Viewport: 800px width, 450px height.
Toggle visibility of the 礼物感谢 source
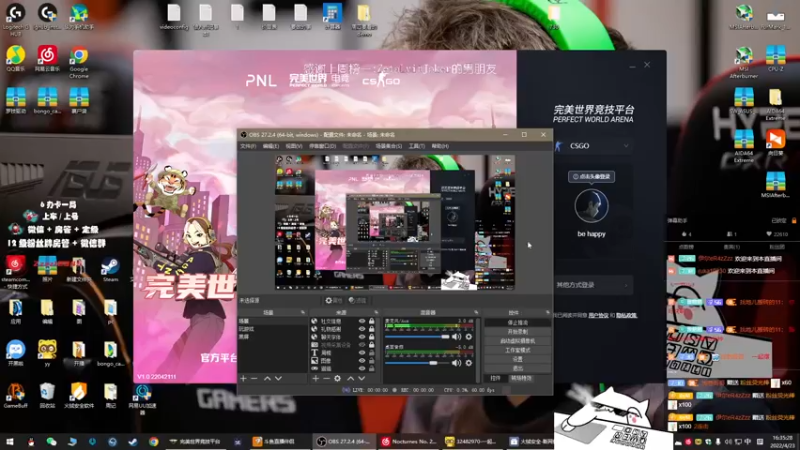[362, 329]
